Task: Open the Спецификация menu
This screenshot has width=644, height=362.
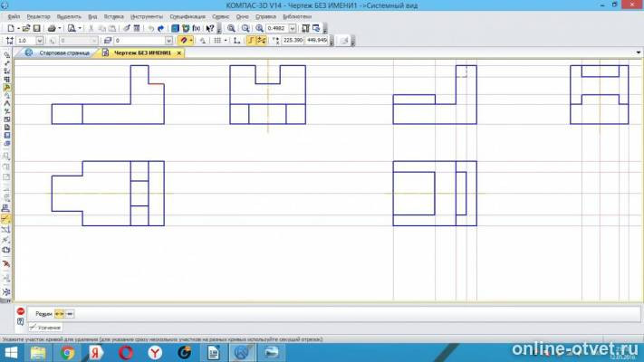Action: click(187, 16)
